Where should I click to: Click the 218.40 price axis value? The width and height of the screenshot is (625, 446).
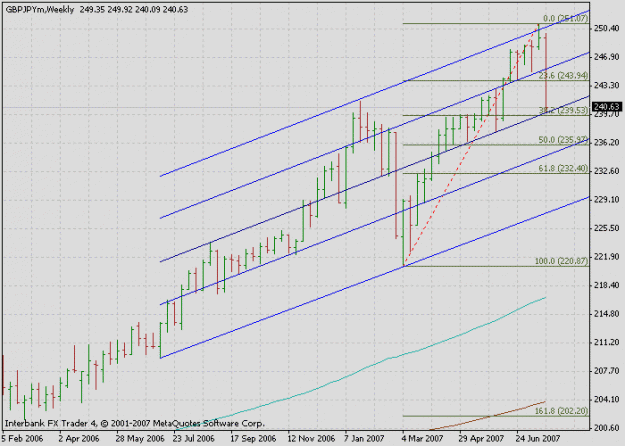pyautogui.click(x=607, y=285)
